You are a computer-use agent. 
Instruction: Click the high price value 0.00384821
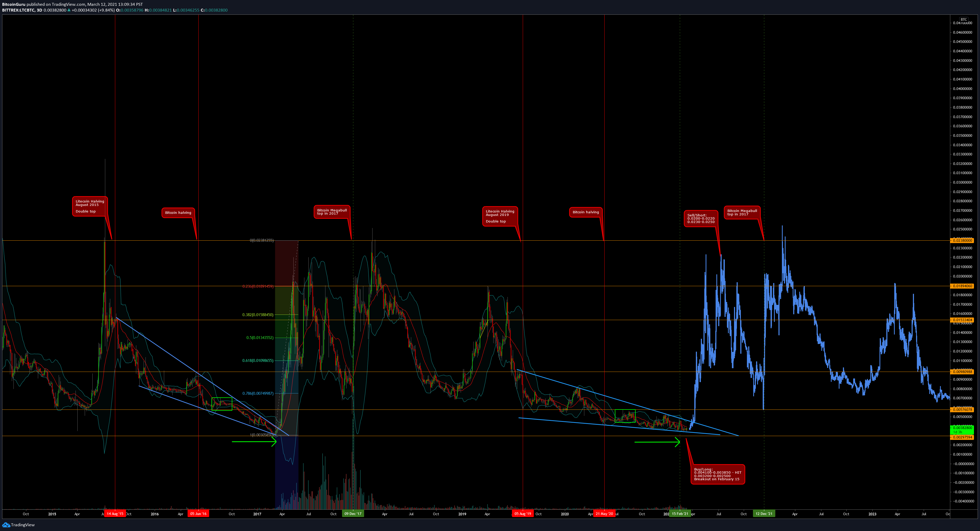(x=160, y=10)
